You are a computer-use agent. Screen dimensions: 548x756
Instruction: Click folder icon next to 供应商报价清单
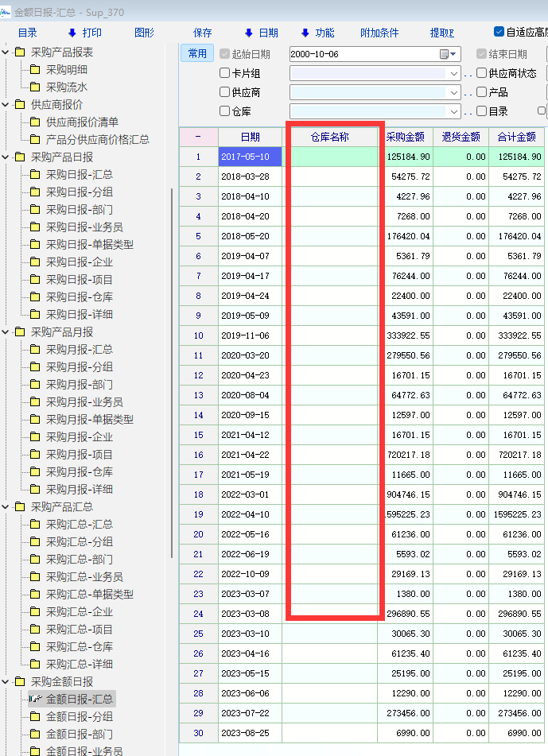click(34, 122)
